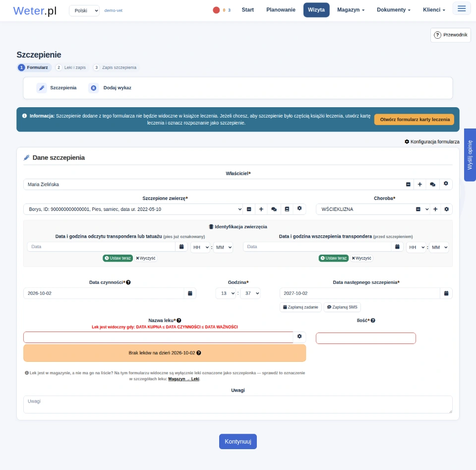This screenshot has height=470, width=476.
Task: Click the Zaplanuj SMS button
Action: click(342, 307)
